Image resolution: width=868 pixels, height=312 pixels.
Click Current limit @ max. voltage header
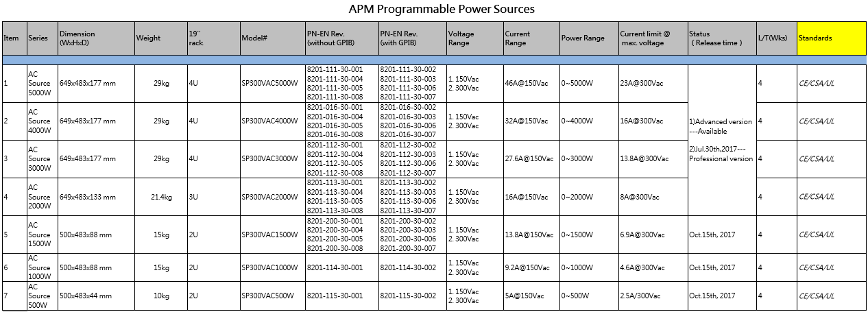pos(653,38)
